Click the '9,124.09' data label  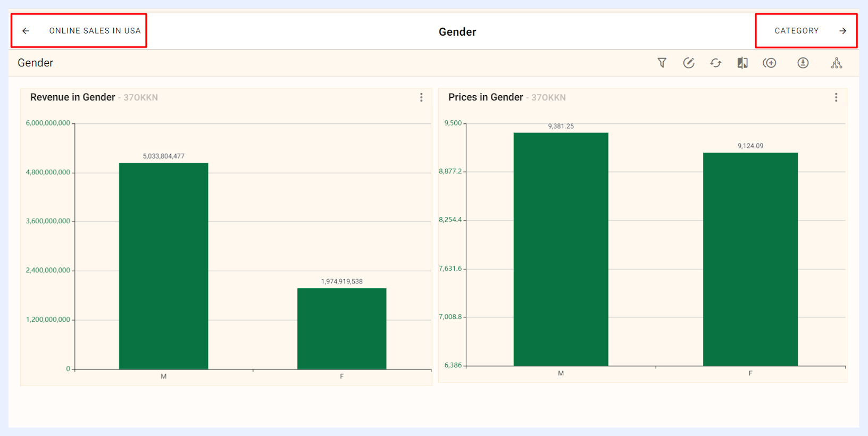[750, 146]
